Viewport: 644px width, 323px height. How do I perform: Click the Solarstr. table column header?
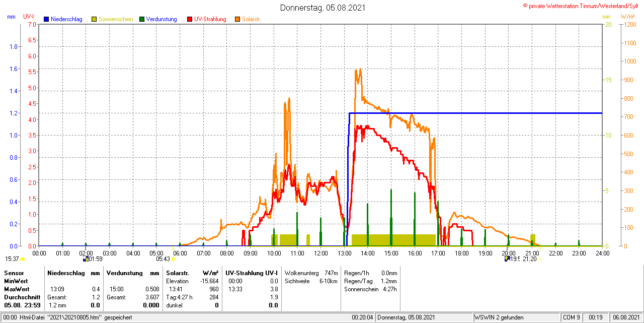[x=178, y=273]
